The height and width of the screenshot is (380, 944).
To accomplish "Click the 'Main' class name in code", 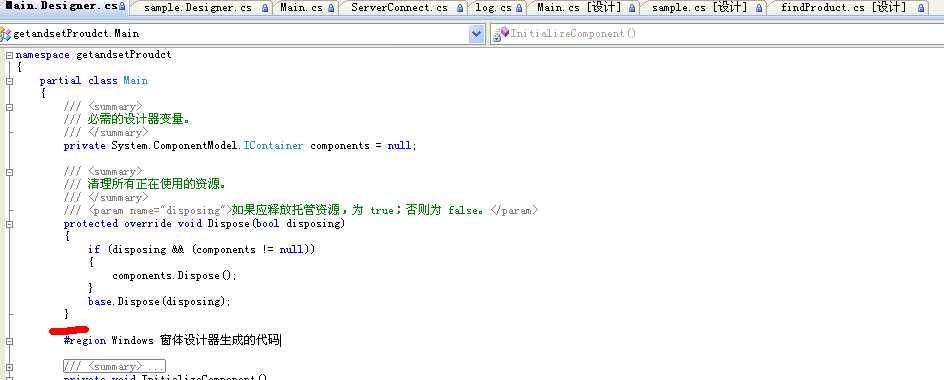I will point(135,81).
